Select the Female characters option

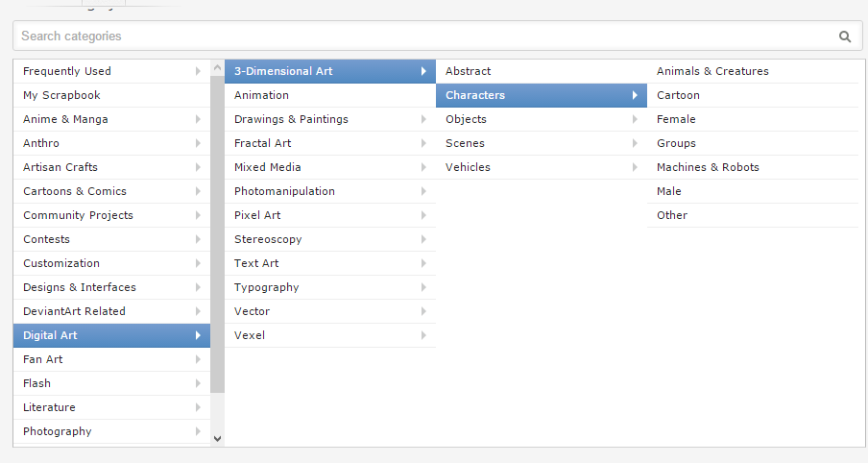click(x=676, y=119)
